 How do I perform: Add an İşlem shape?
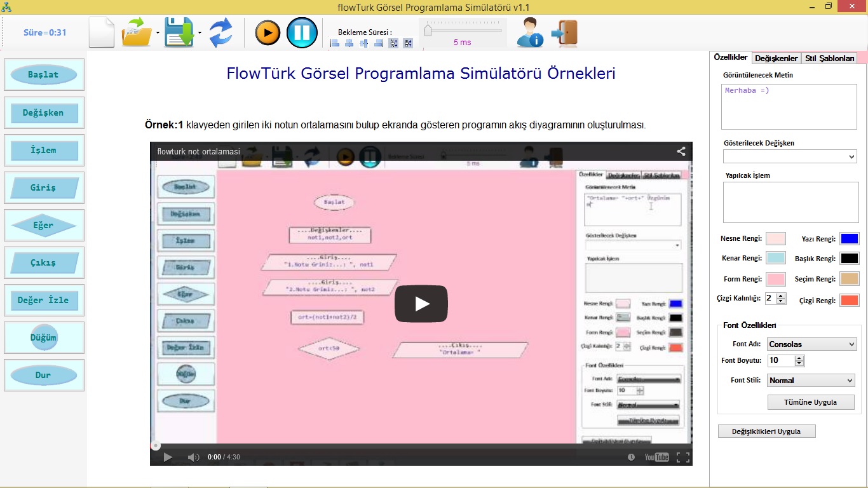(44, 150)
